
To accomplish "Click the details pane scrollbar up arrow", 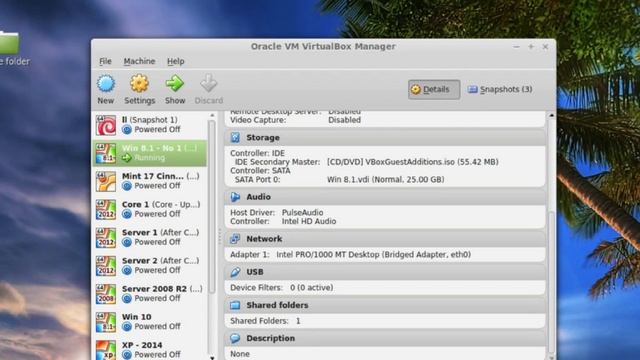I will (551, 116).
